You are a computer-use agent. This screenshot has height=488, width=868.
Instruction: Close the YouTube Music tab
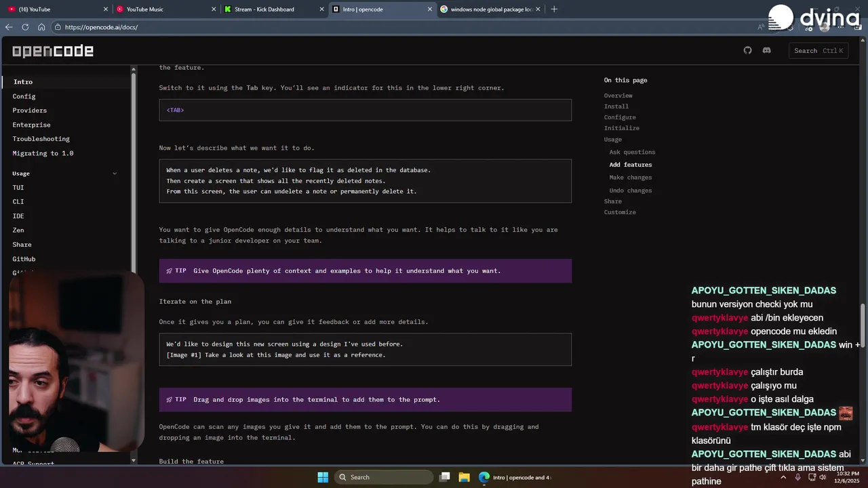214,9
